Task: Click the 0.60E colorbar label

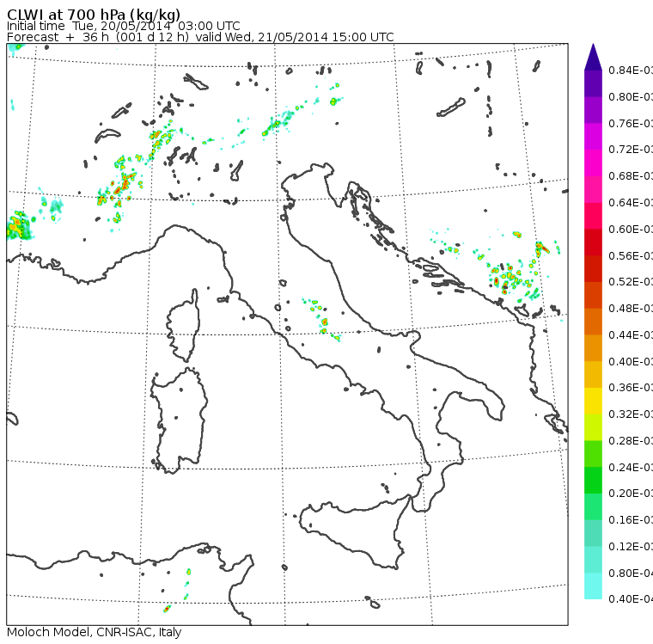Action: (x=631, y=230)
